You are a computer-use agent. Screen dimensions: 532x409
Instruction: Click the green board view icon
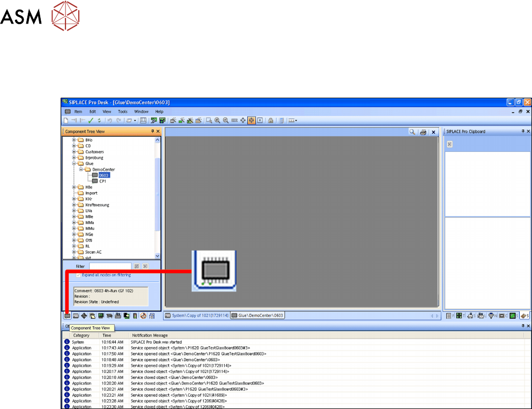click(x=101, y=316)
